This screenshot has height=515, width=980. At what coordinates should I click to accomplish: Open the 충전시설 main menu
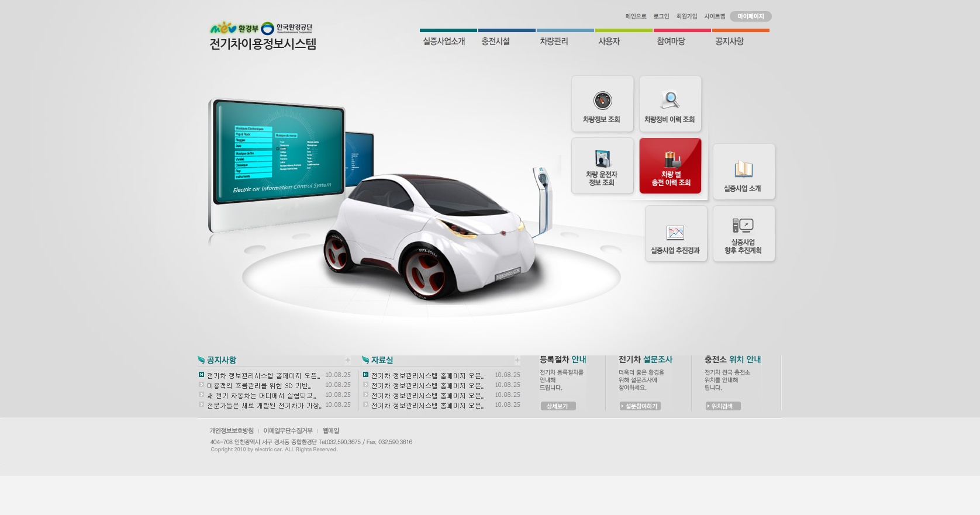pyautogui.click(x=495, y=42)
